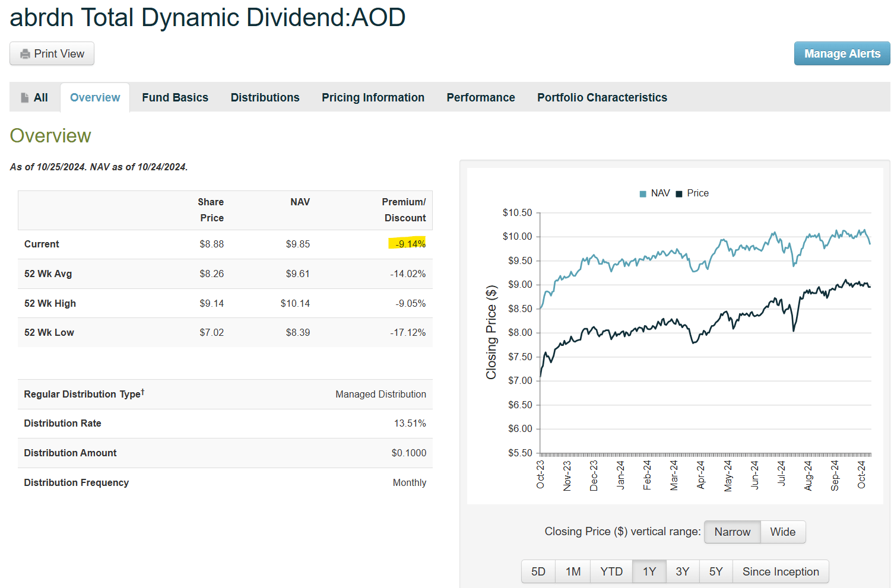The image size is (891, 588).
Task: Toggle the Price legend swatch above the chart
Action: [678, 193]
